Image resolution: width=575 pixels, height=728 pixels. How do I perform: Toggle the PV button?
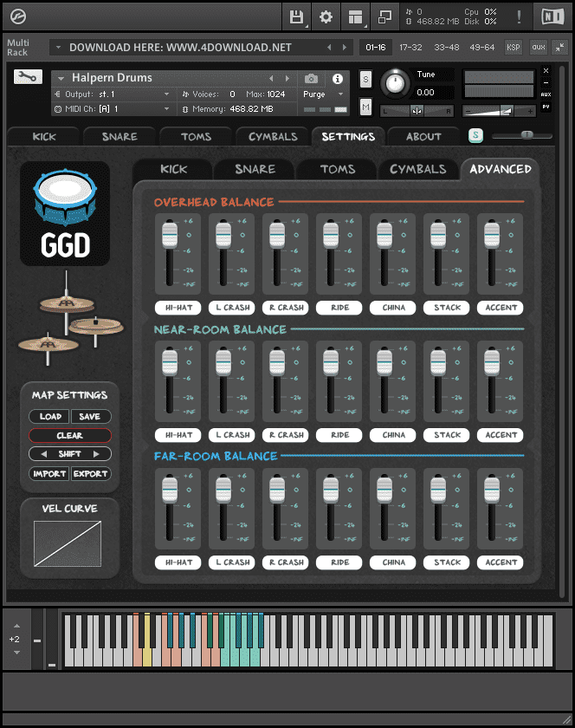[x=546, y=107]
